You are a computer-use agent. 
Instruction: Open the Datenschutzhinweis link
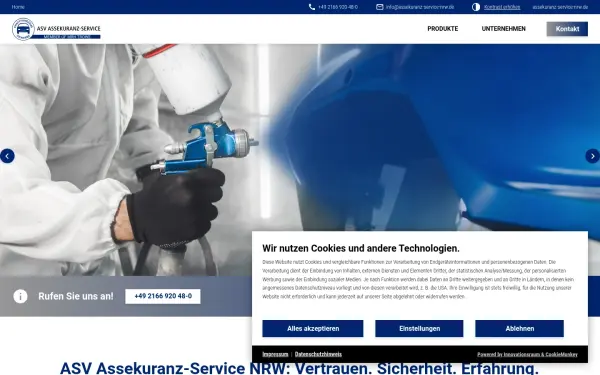coord(318,354)
